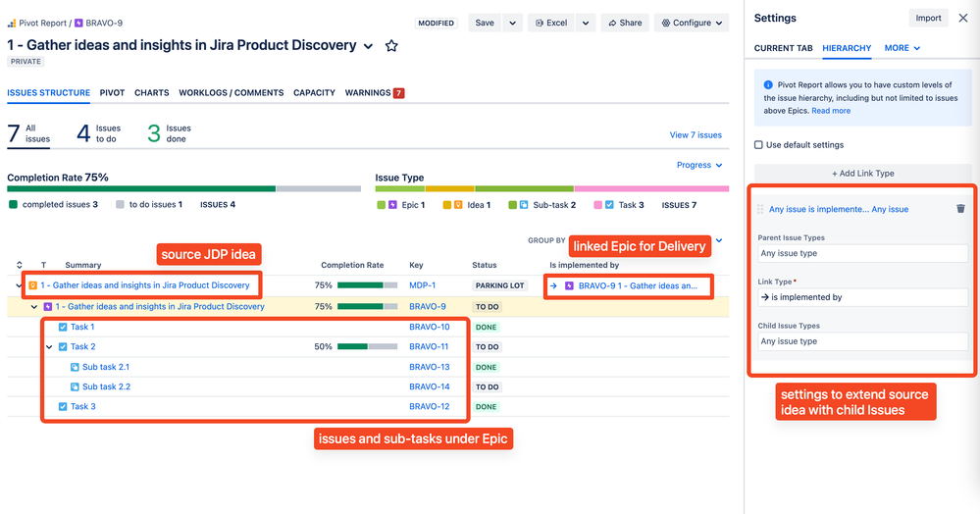
Task: Open the Configure dropdown menu
Action: pyautogui.click(x=692, y=24)
